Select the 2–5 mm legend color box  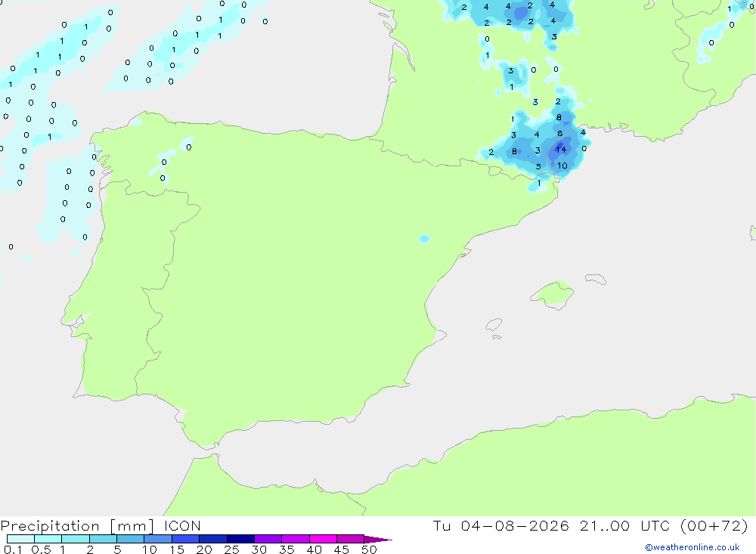[x=103, y=539]
